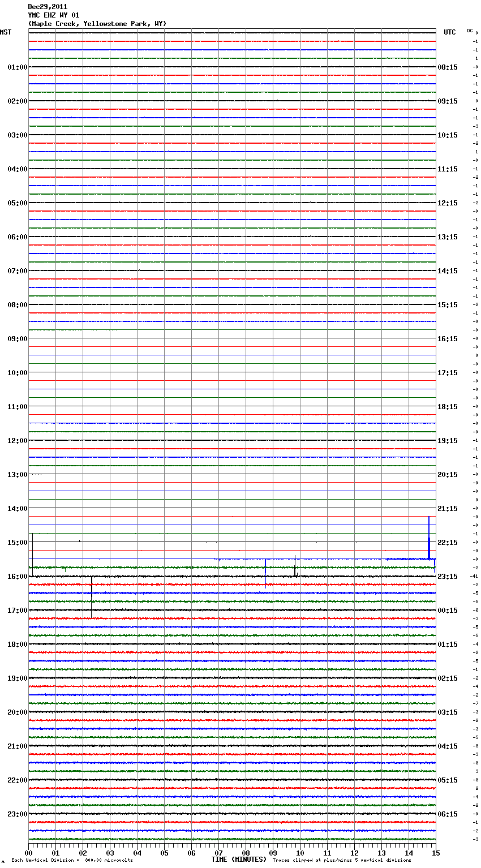Select the "14:00" MST hour label

18,509
